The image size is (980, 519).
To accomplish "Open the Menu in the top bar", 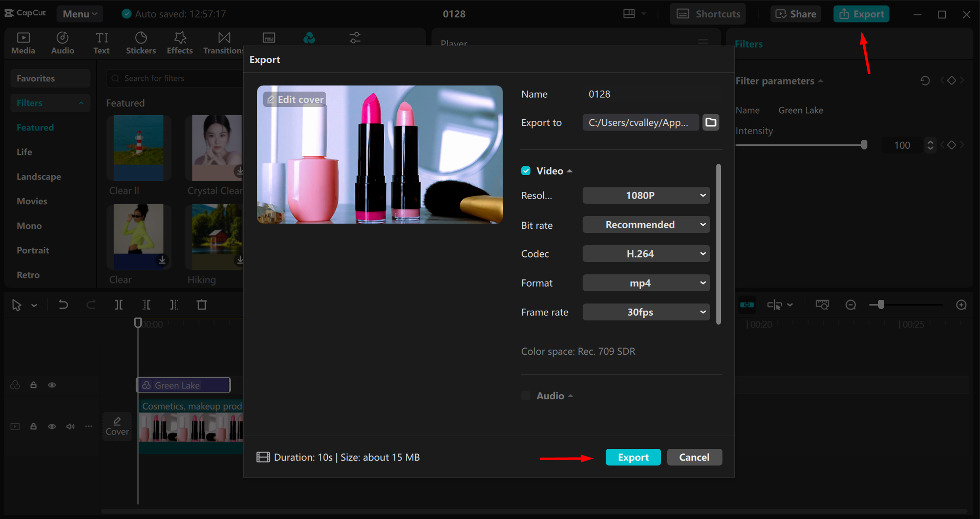I will click(x=79, y=14).
